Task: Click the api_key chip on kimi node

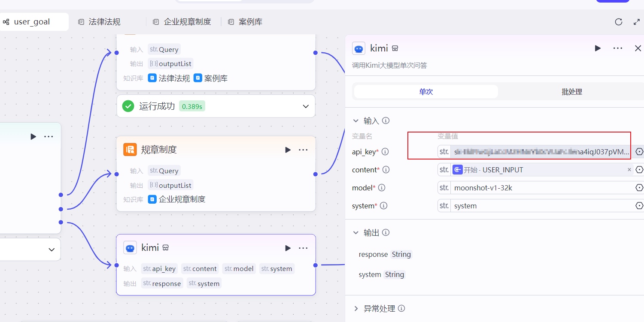Action: [x=159, y=269]
